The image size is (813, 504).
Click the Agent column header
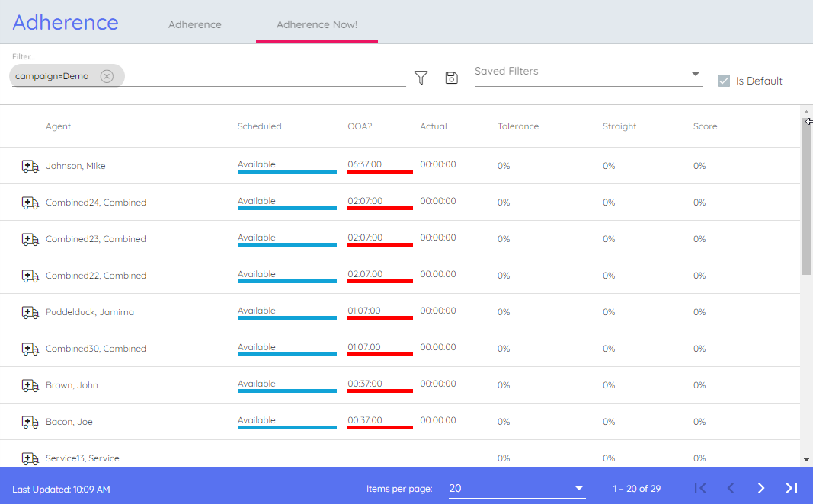pyautogui.click(x=59, y=126)
